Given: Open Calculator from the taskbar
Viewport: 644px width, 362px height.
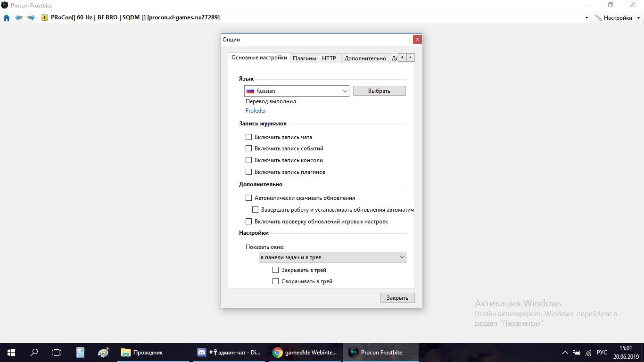Looking at the screenshot, I should click(x=80, y=352).
